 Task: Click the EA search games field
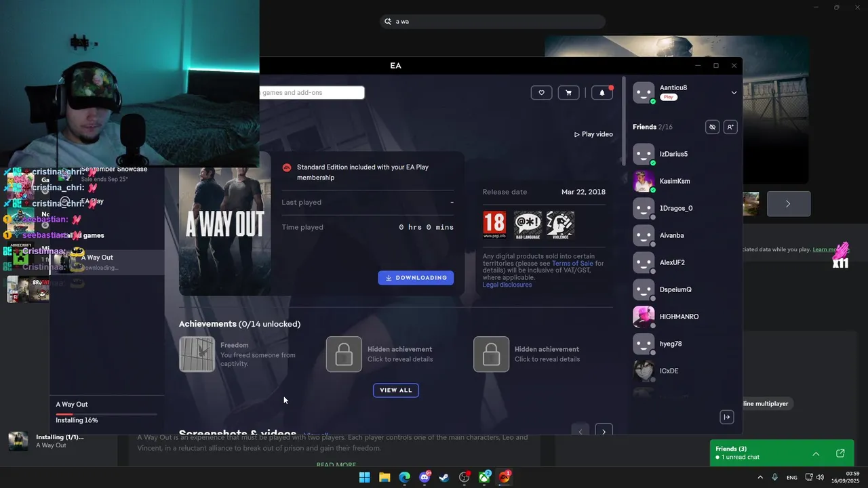312,92
